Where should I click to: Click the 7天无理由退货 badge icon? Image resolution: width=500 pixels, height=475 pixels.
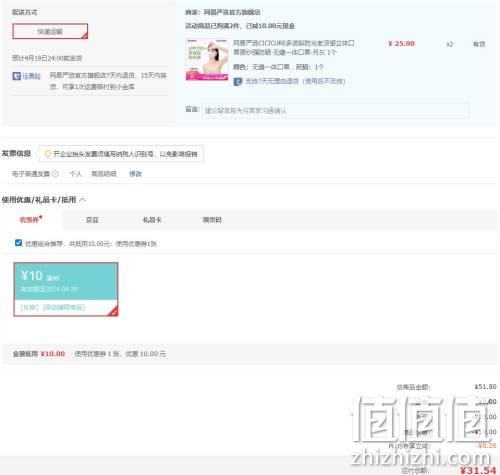coord(238,81)
